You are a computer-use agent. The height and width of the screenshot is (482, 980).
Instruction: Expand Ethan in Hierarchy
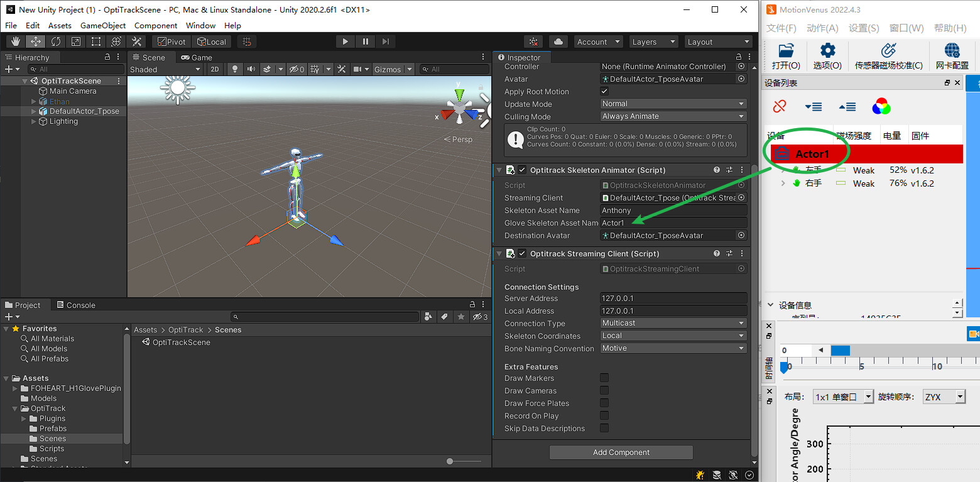tap(34, 101)
